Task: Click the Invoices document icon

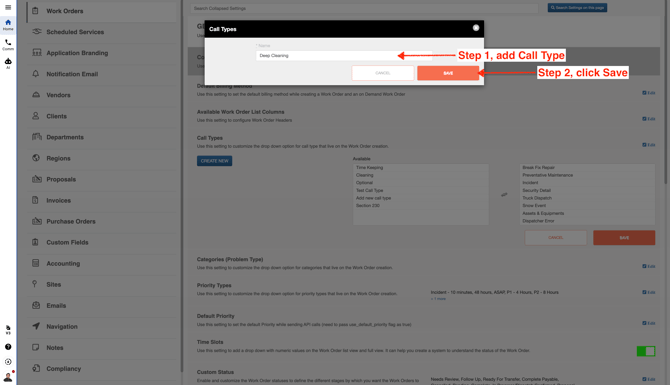Action: [x=35, y=200]
